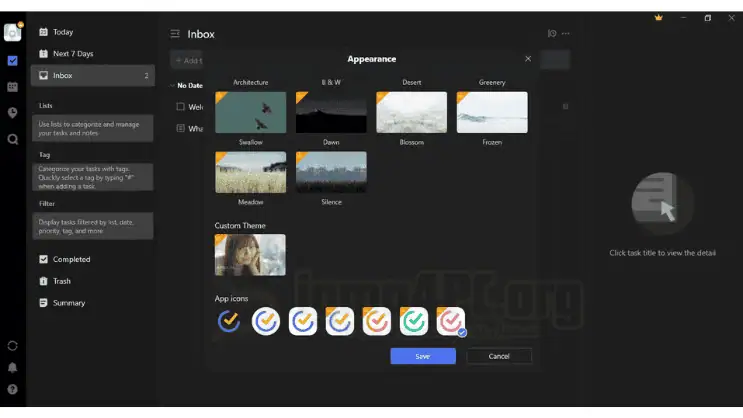Choose the Dawn theme thumbnail
The height and width of the screenshot is (418, 743).
click(x=331, y=112)
